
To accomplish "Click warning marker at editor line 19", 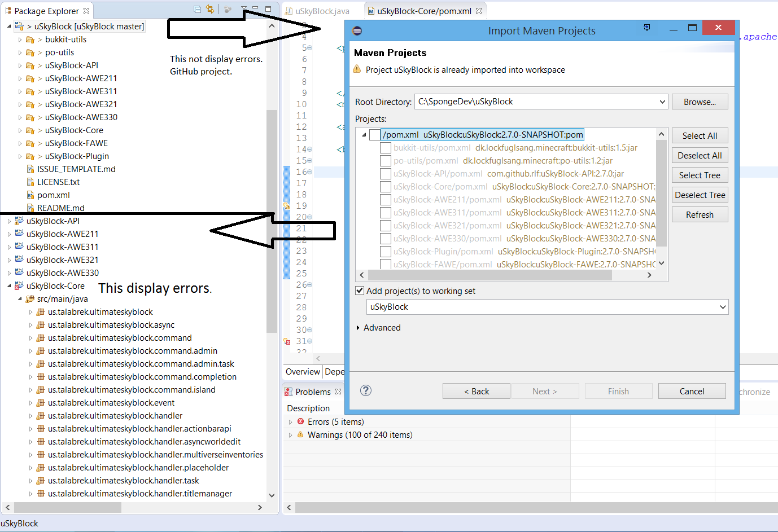I will (287, 206).
